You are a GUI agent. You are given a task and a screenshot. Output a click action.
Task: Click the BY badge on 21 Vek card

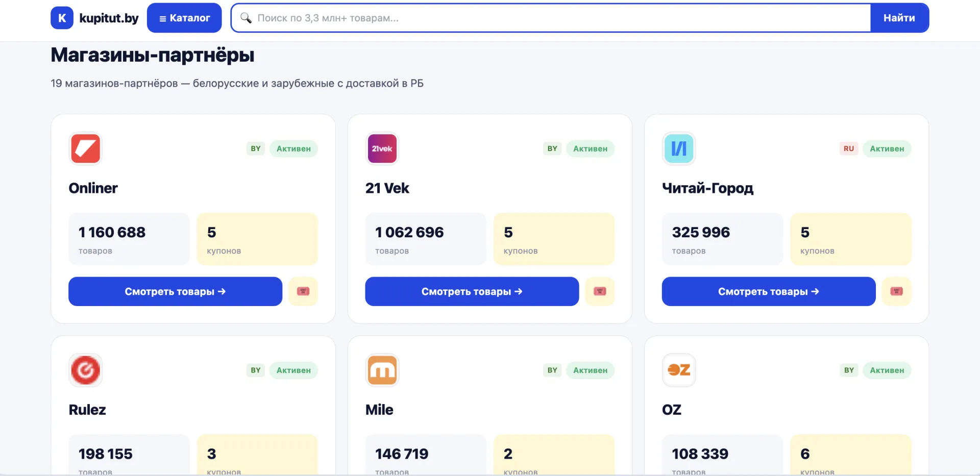click(552, 148)
